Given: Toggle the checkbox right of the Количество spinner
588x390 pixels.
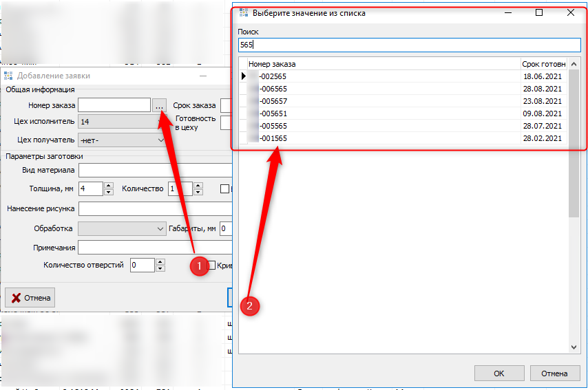Looking at the screenshot, I should click(224, 188).
